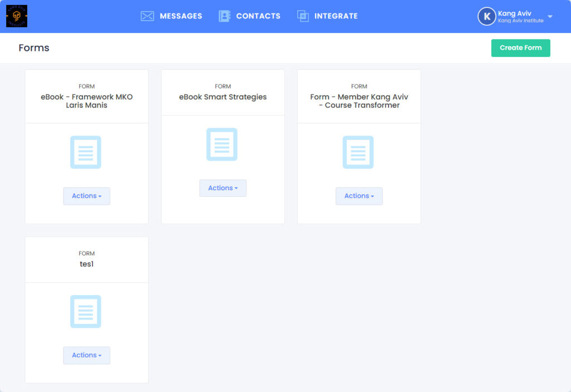Expand Actions menu for tes1 form
Image resolution: width=571 pixels, height=392 pixels.
86,355
